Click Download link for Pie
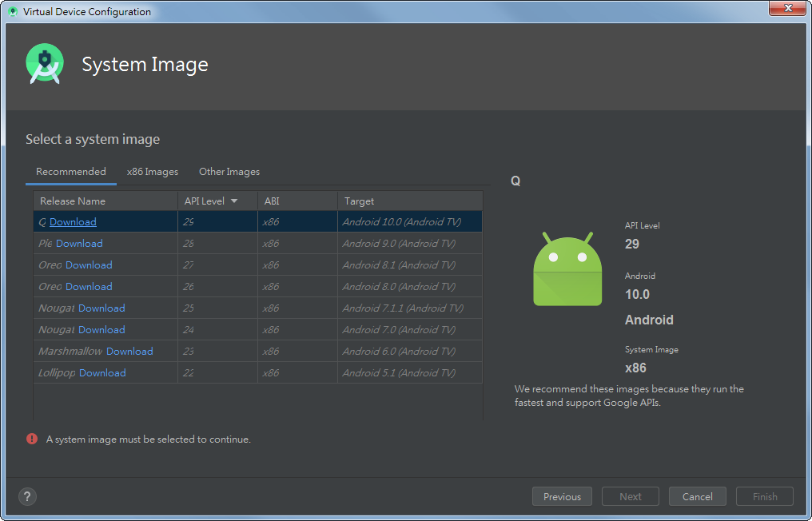The width and height of the screenshot is (812, 521). coord(79,244)
